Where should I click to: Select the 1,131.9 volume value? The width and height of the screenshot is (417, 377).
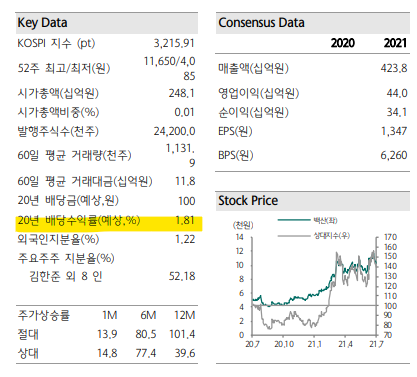click(x=180, y=155)
